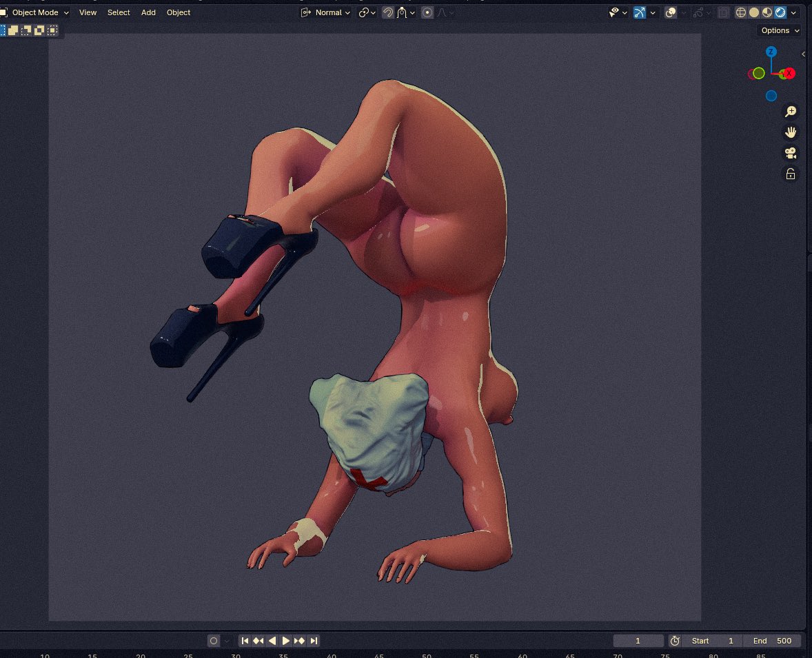Click the X axis on navigation gizmo
This screenshot has width=812, height=658.
[x=789, y=74]
